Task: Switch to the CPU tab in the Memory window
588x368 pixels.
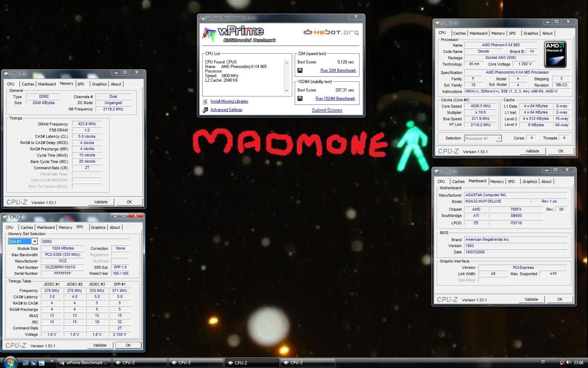Action: coord(11,84)
